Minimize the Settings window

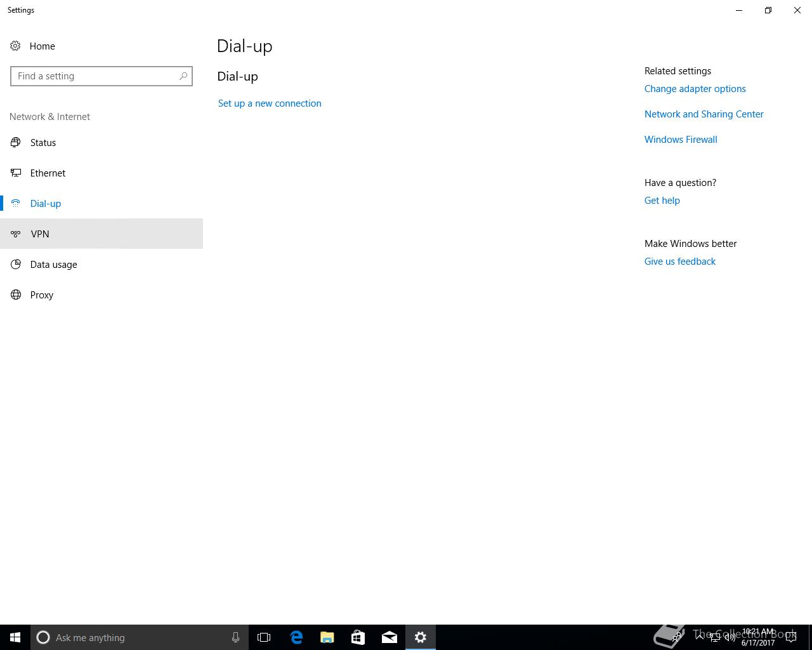(x=739, y=10)
